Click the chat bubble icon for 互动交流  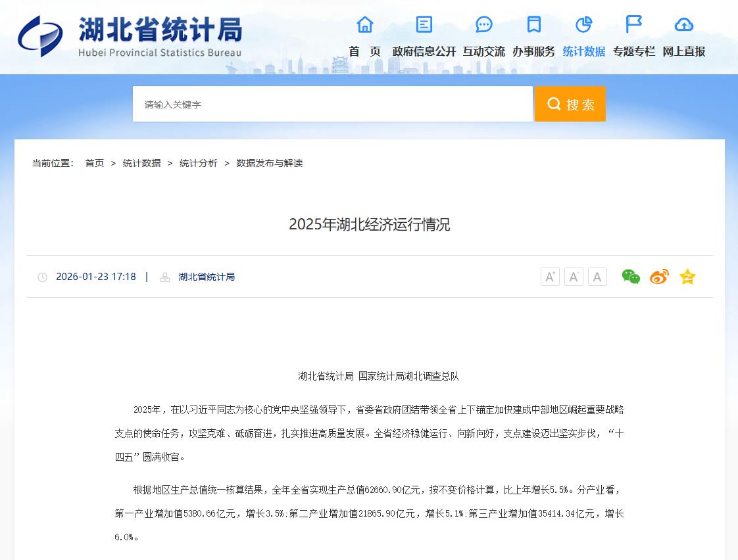483,25
